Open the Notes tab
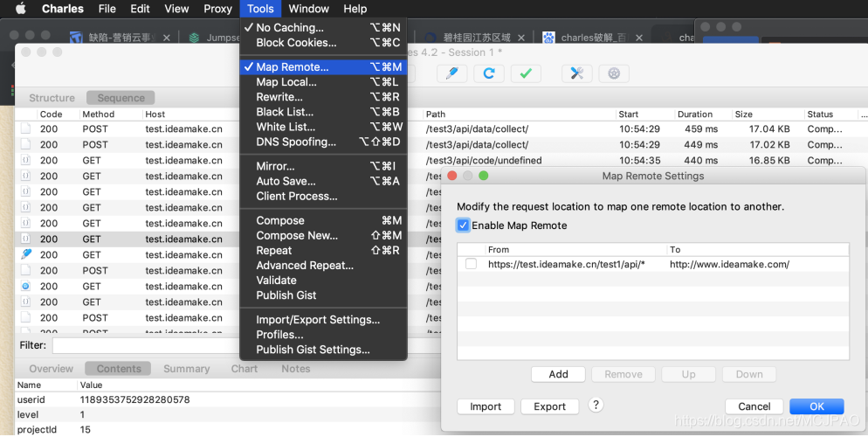 pos(296,368)
